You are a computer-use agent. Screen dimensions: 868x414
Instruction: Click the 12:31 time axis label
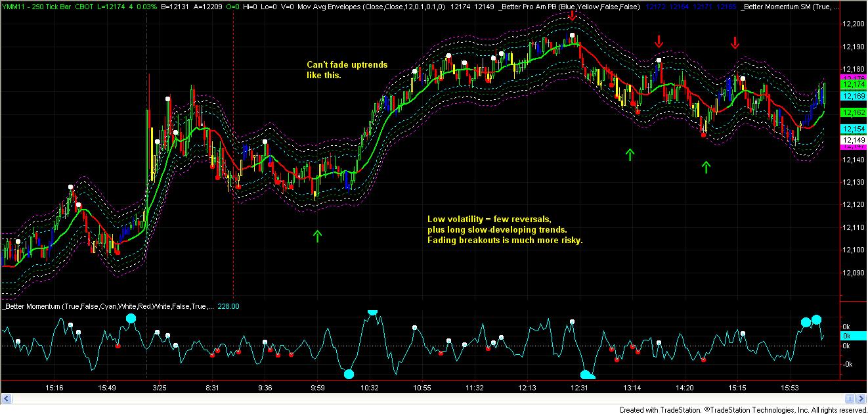pyautogui.click(x=580, y=388)
